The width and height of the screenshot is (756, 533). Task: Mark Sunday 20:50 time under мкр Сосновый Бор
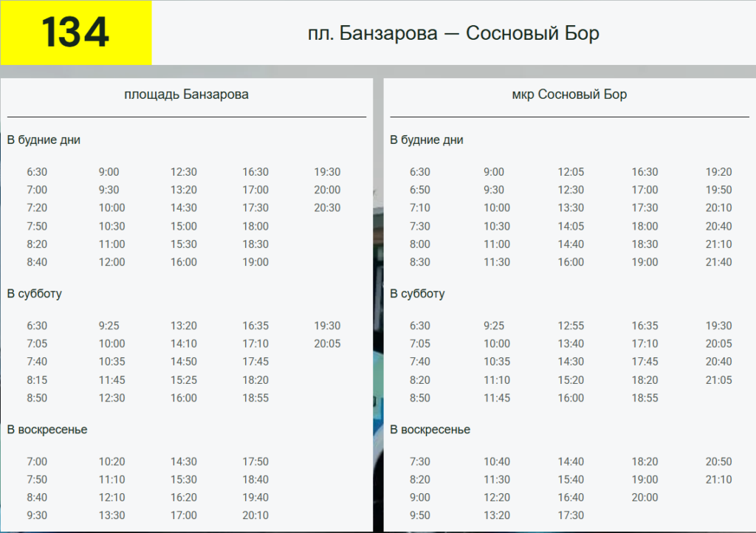719,461
